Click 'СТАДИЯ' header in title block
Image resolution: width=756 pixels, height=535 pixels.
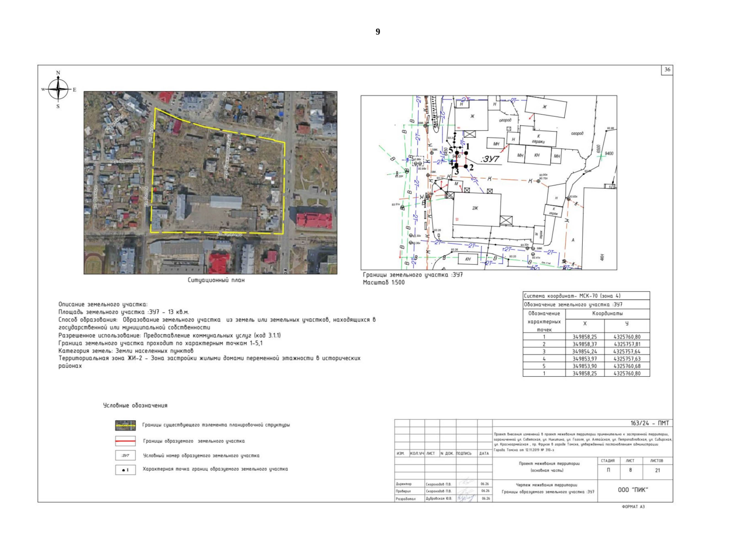[x=608, y=461]
